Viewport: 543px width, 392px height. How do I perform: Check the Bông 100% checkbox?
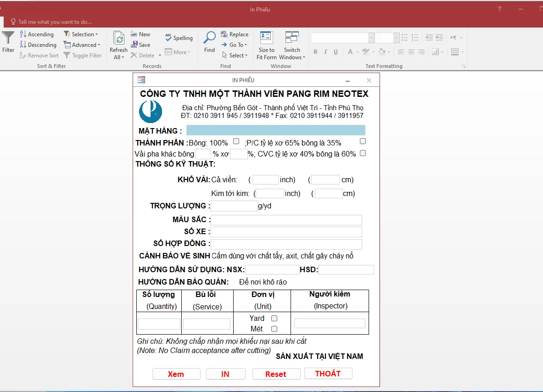click(x=236, y=141)
